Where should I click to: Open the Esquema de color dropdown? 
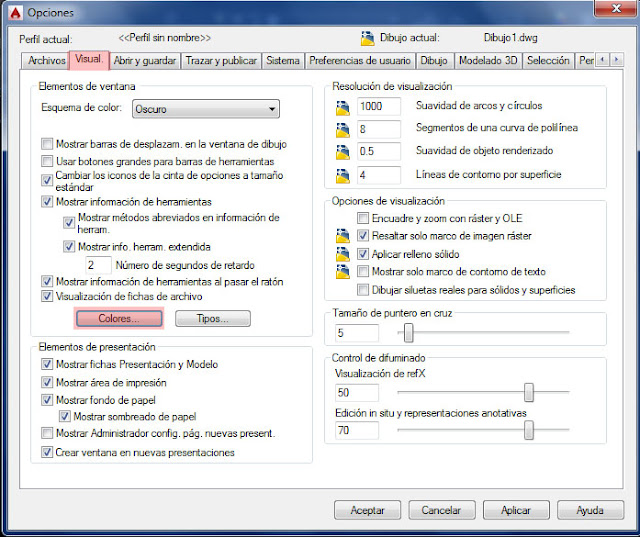tap(206, 109)
